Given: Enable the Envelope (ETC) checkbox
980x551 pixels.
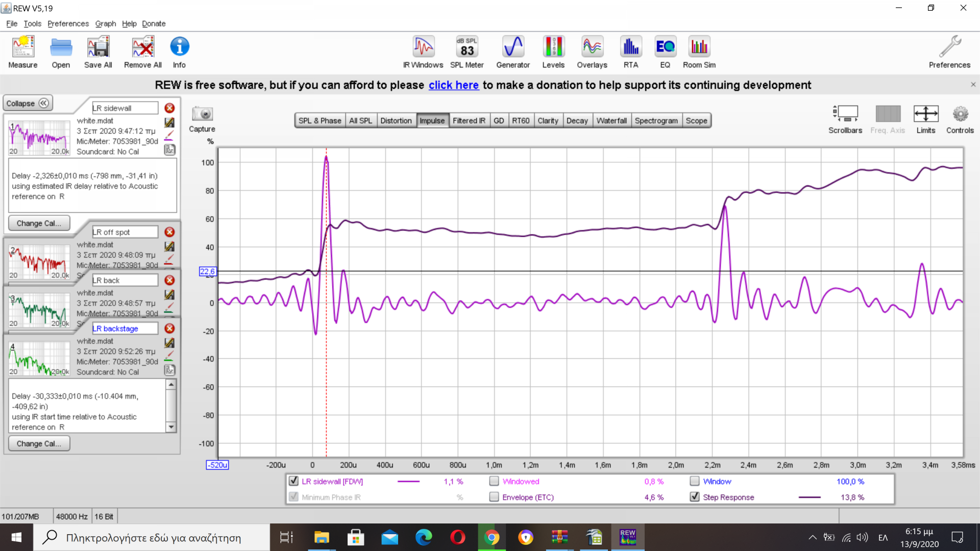Looking at the screenshot, I should (494, 497).
